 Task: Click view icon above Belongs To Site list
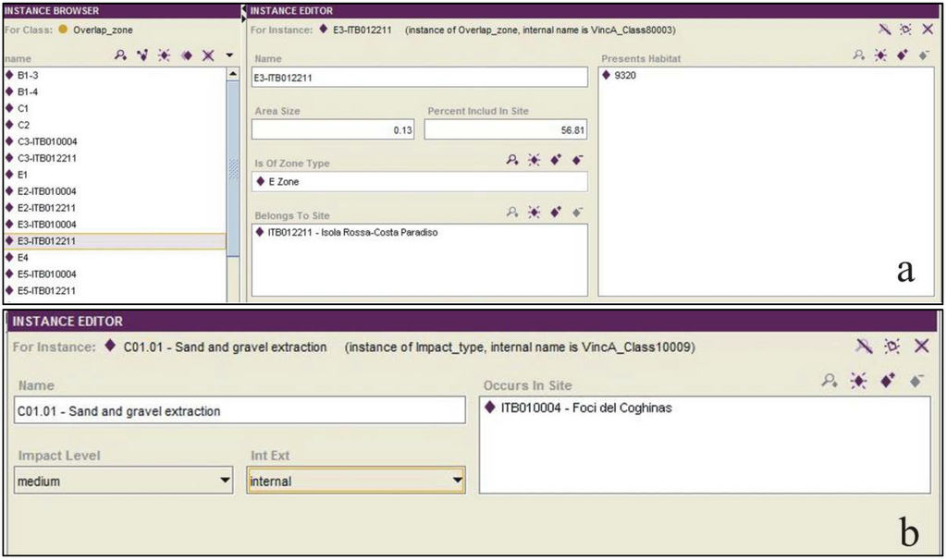tap(511, 213)
